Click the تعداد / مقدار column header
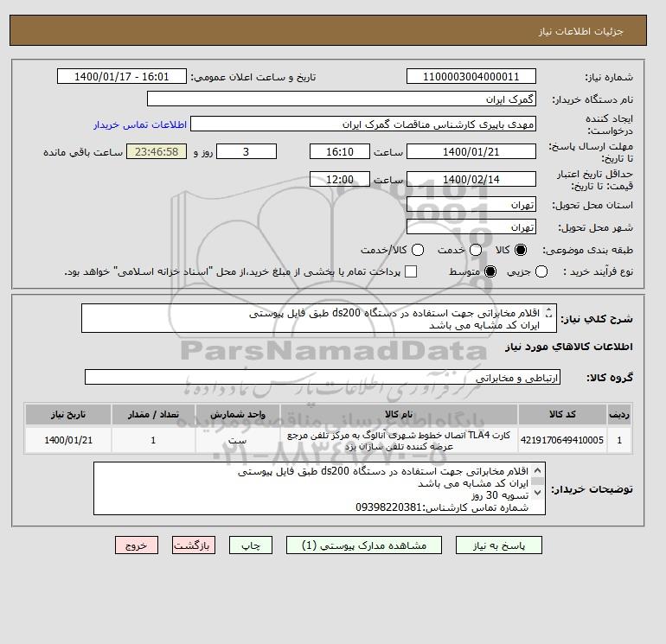The height and width of the screenshot is (644, 666). pyautogui.click(x=153, y=414)
